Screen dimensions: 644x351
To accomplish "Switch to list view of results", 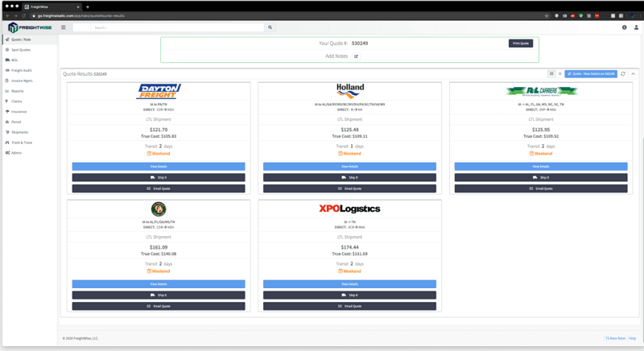I will [x=560, y=73].
